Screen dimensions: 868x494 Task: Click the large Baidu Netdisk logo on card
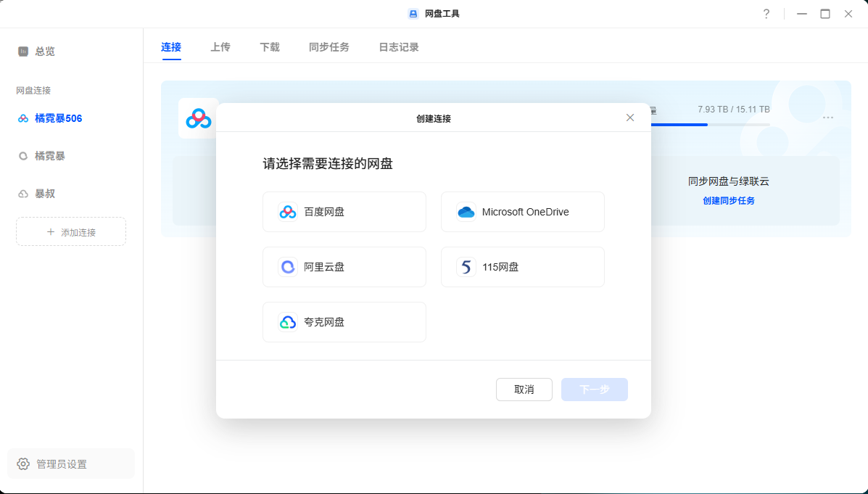click(x=198, y=118)
